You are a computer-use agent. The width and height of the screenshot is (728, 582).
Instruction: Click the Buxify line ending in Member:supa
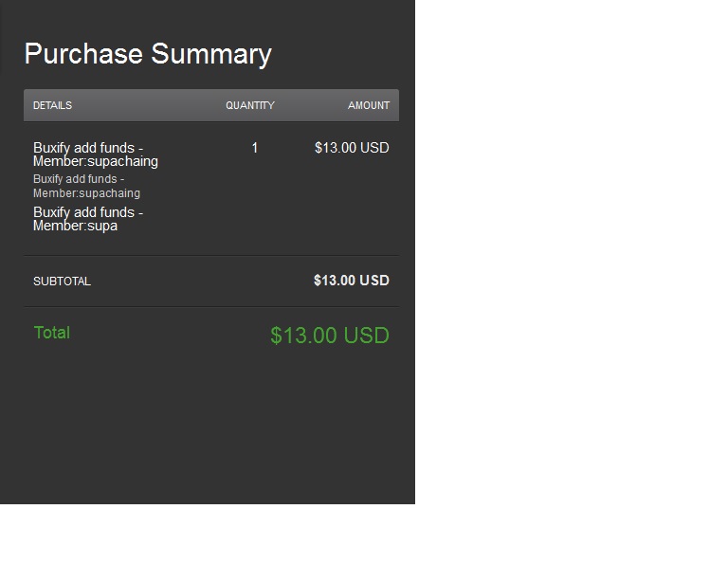tap(87, 219)
